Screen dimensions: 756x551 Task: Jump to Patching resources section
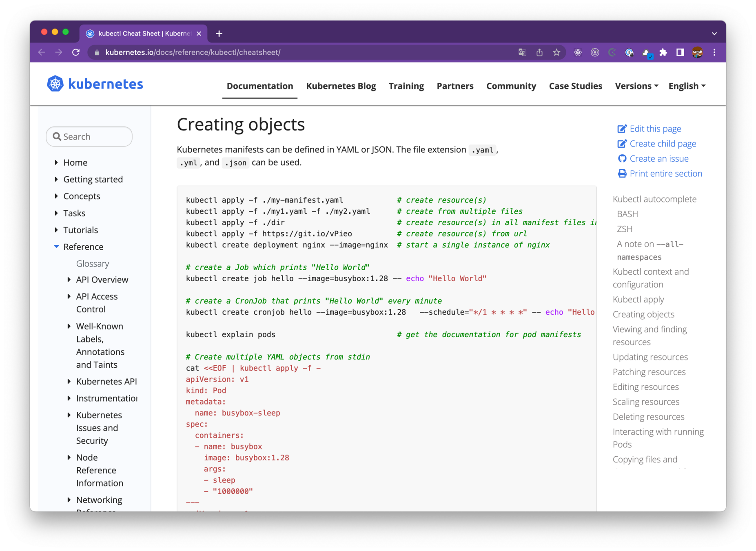(x=649, y=372)
